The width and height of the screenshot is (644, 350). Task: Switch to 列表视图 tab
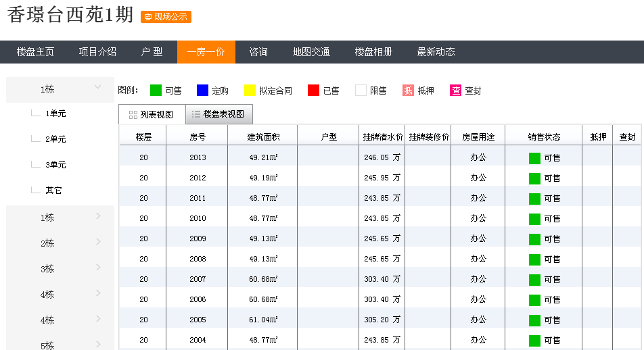152,114
